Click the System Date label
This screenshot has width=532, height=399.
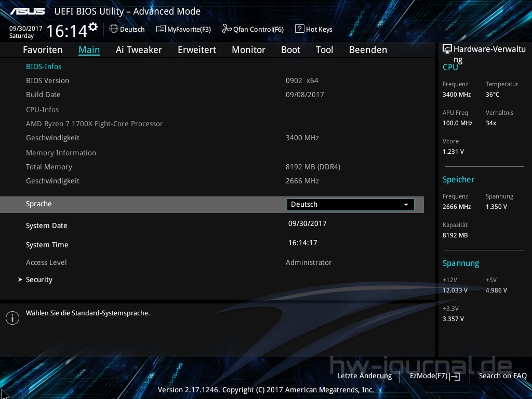point(46,225)
